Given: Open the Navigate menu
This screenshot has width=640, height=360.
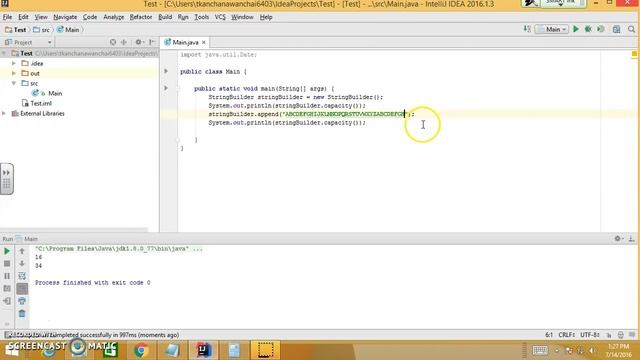Looking at the screenshot, I should coord(65,17).
